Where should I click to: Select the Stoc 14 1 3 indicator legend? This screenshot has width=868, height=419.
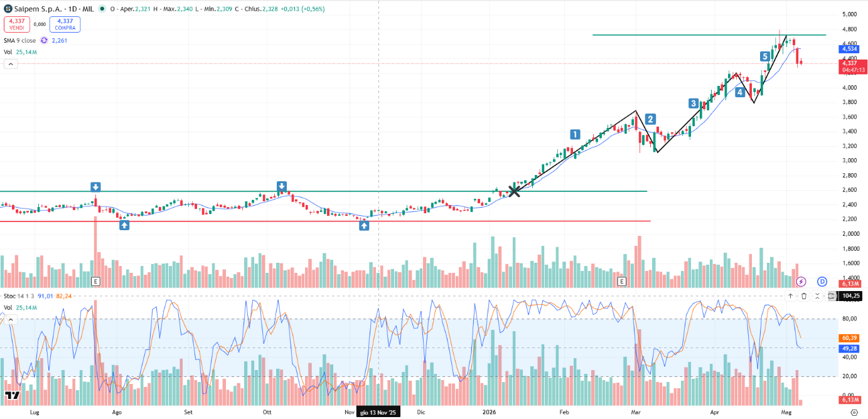[20, 295]
